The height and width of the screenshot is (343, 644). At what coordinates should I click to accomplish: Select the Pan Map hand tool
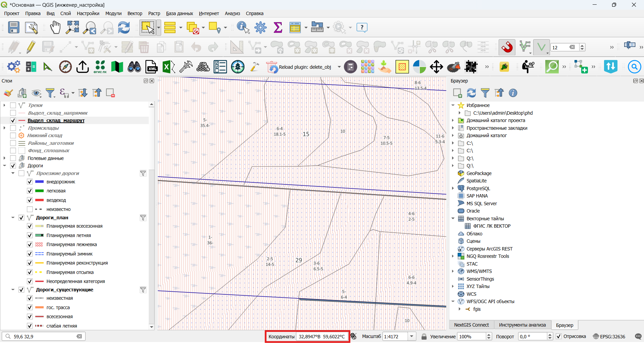[x=55, y=27]
